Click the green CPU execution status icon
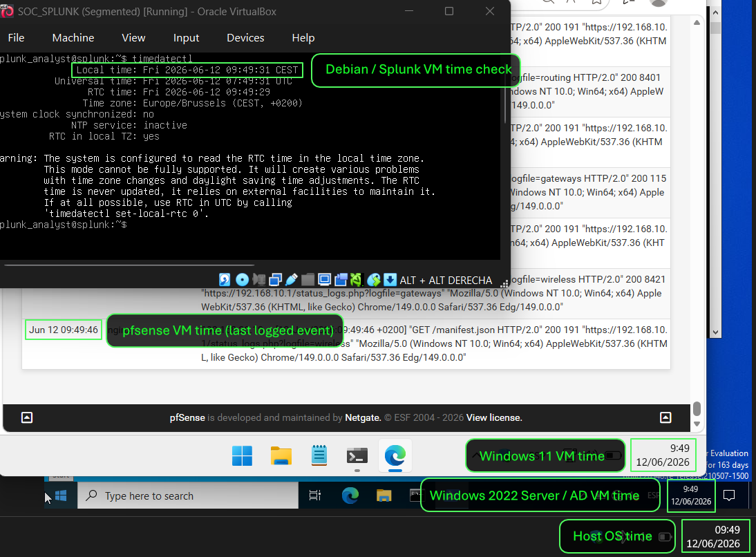This screenshot has width=756, height=557. 356,280
